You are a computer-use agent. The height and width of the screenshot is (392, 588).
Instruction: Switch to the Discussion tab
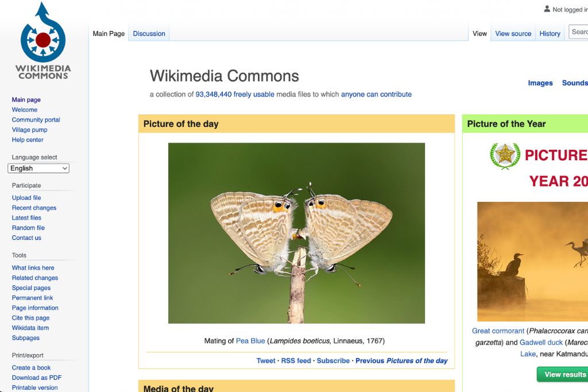pos(149,34)
